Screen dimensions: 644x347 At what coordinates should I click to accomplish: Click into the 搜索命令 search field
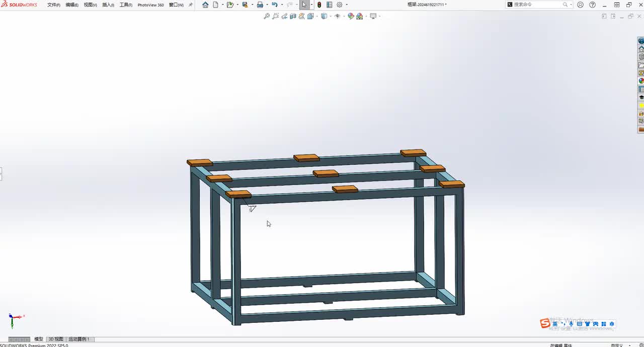tap(536, 5)
